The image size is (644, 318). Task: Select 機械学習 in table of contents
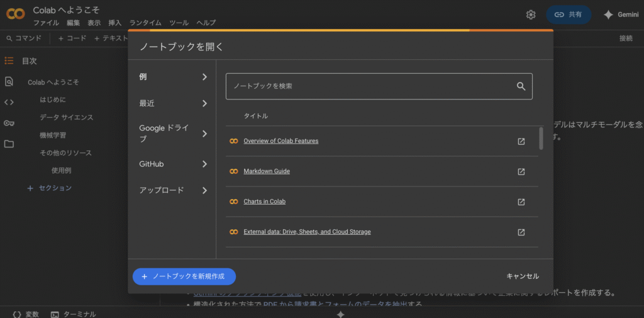click(x=53, y=135)
